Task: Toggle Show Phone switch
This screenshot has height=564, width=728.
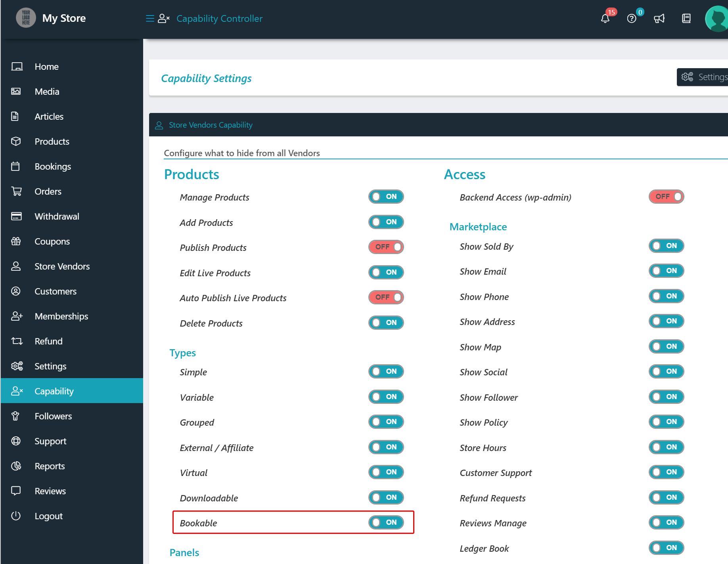Action: coord(666,296)
